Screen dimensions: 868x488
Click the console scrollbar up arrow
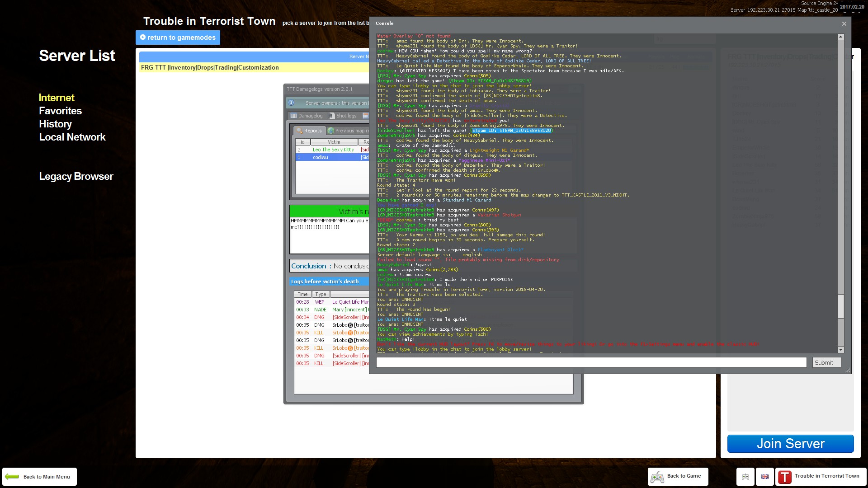[x=841, y=37]
